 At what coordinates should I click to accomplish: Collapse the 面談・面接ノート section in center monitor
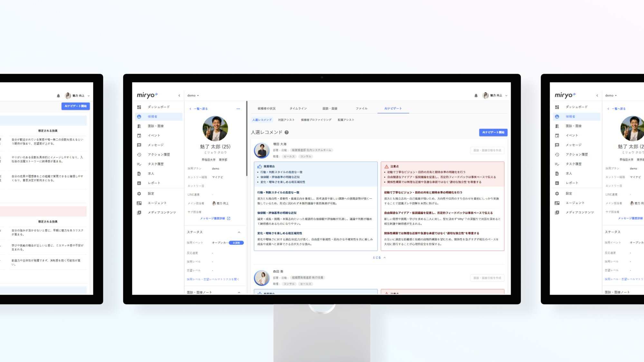(239, 292)
